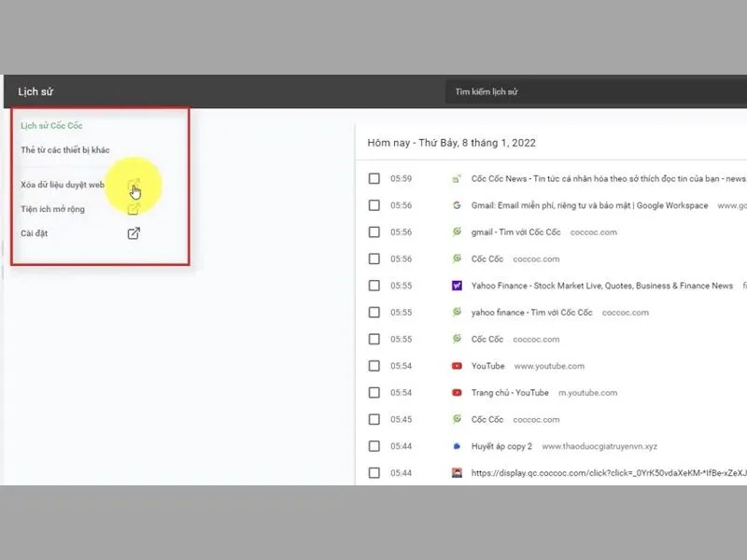
Task: Click m.youtube.com domain text
Action: pos(587,393)
